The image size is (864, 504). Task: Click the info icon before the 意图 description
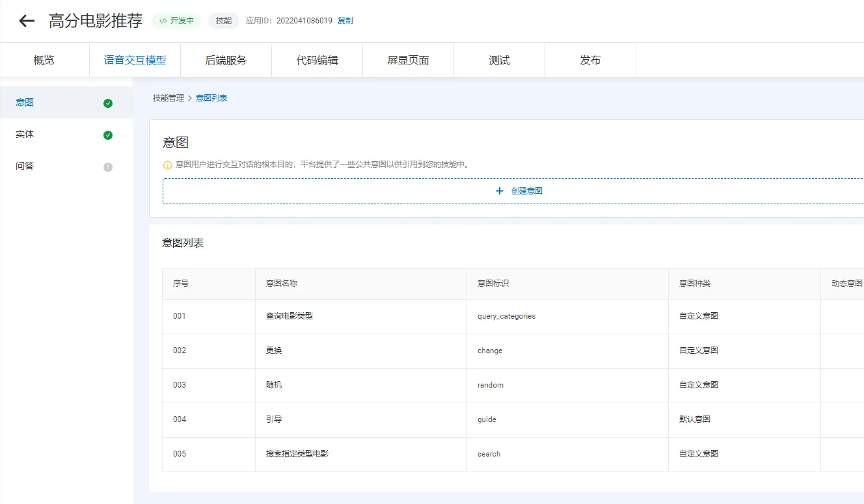pos(168,165)
